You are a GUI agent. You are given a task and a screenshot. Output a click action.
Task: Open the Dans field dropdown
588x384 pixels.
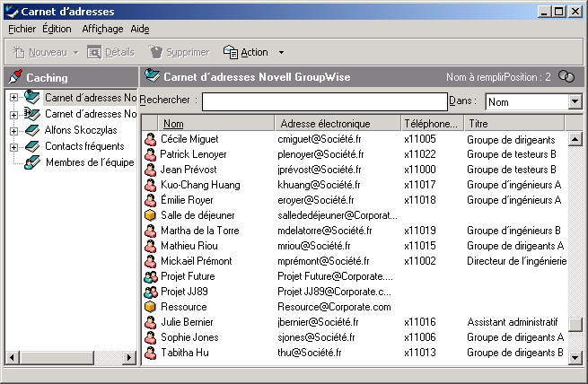point(575,102)
